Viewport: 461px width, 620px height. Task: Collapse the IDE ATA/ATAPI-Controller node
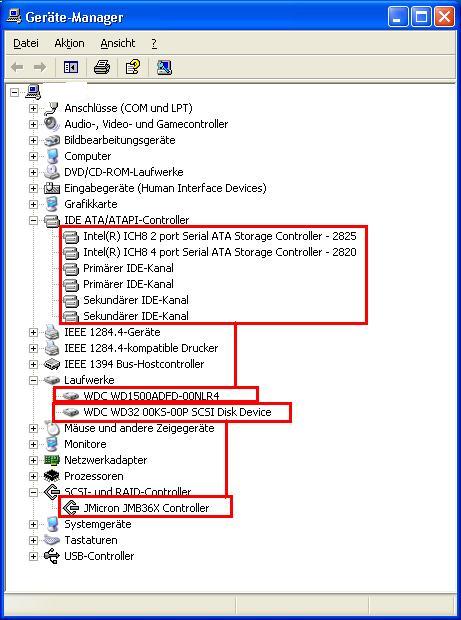click(33, 220)
